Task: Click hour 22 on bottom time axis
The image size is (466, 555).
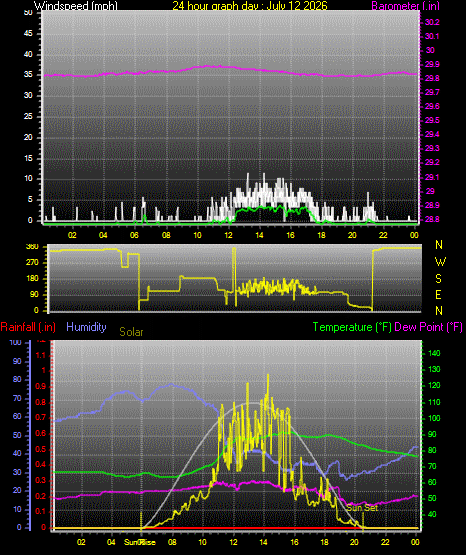Action: tap(385, 542)
